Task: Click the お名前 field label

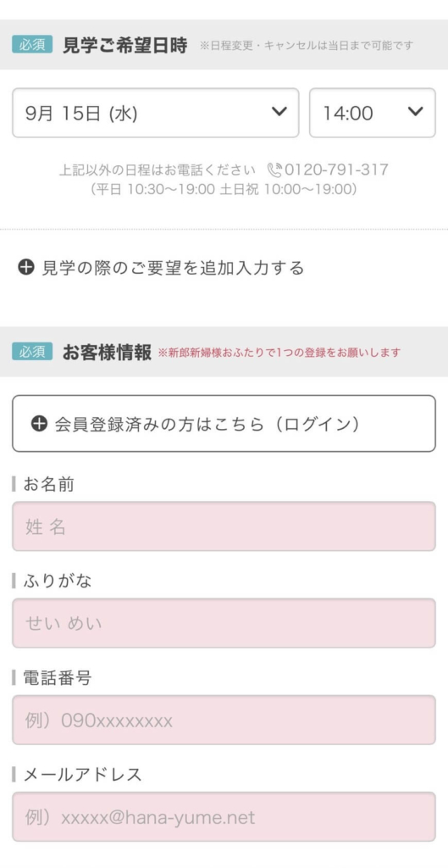Action: (x=48, y=484)
